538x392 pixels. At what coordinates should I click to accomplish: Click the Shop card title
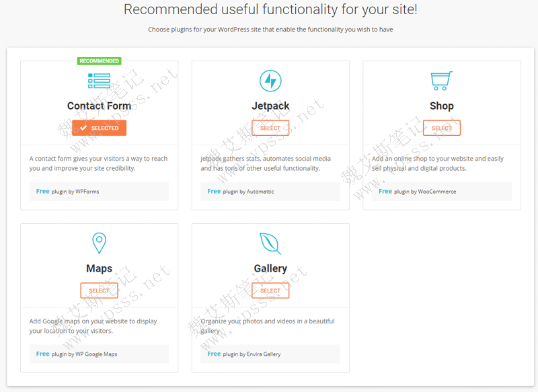441,106
